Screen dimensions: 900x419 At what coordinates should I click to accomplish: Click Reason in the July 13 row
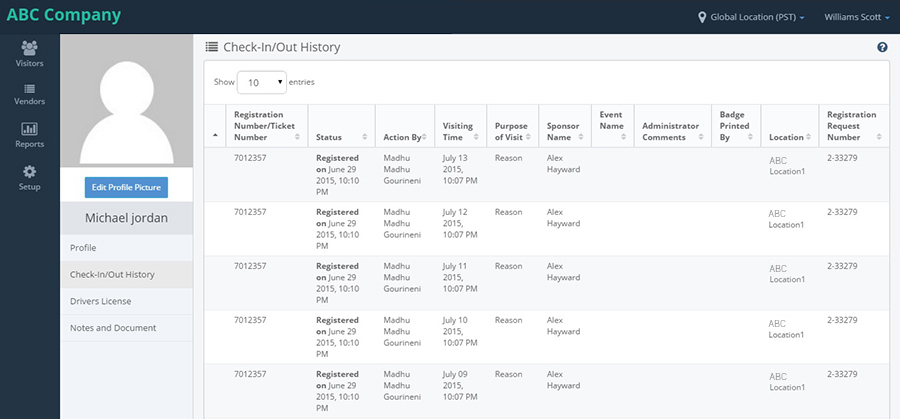click(509, 158)
